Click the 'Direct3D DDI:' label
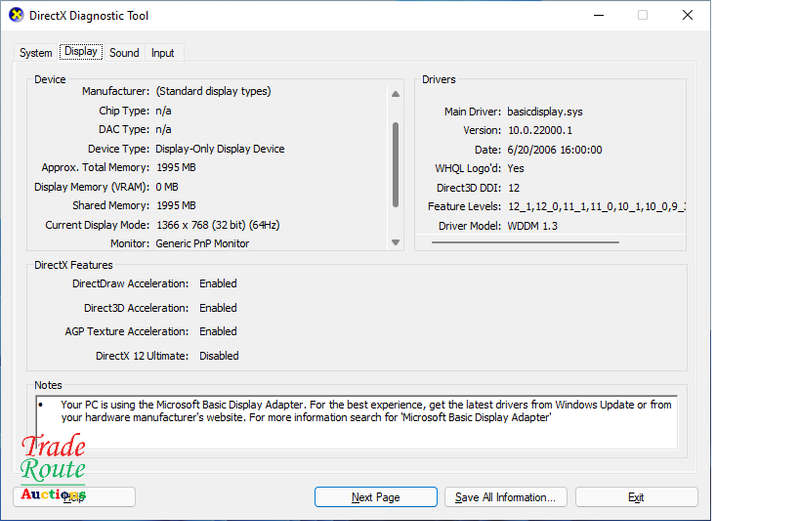The height and width of the screenshot is (521, 800). (x=469, y=188)
